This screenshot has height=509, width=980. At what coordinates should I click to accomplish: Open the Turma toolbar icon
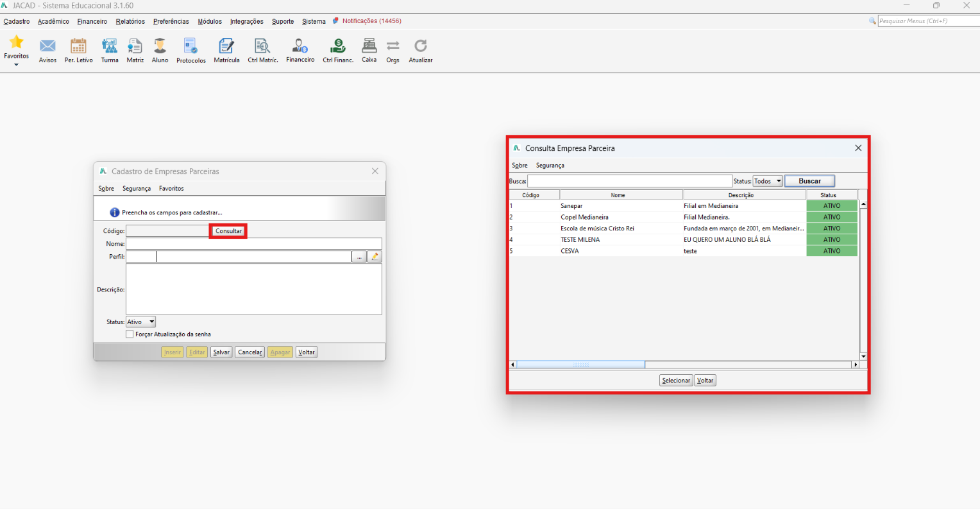coord(110,46)
